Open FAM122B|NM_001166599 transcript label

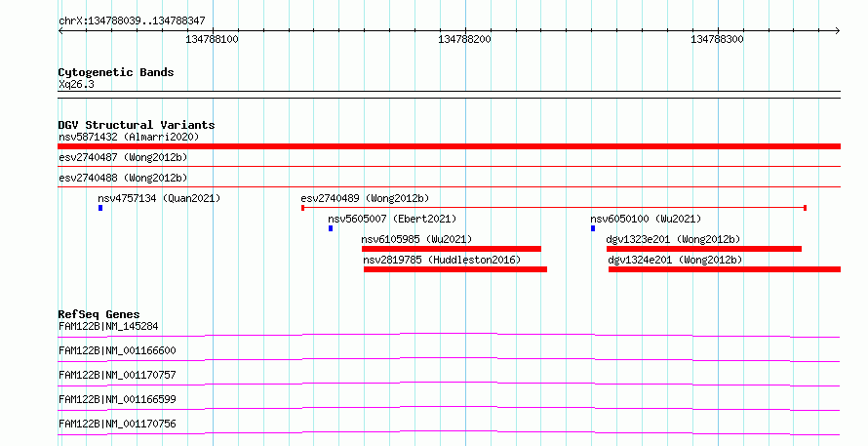(x=117, y=399)
